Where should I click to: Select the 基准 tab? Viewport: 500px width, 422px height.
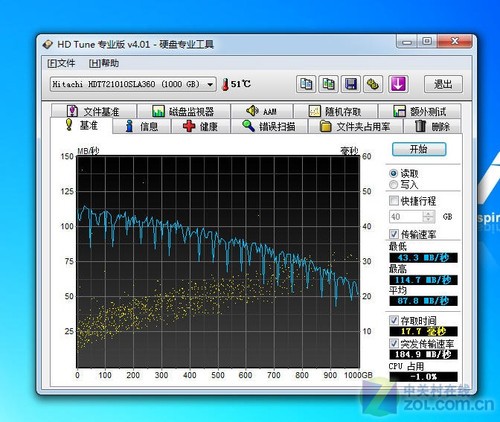82,125
